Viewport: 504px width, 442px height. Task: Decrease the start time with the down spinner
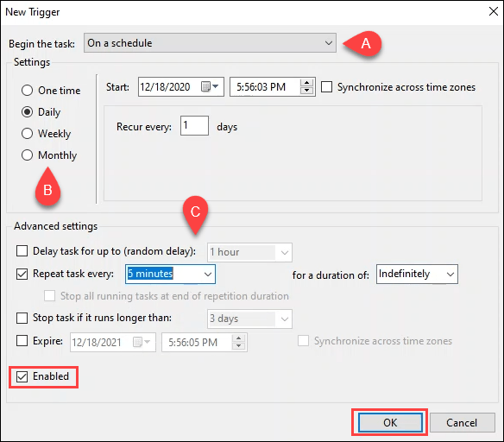(306, 91)
